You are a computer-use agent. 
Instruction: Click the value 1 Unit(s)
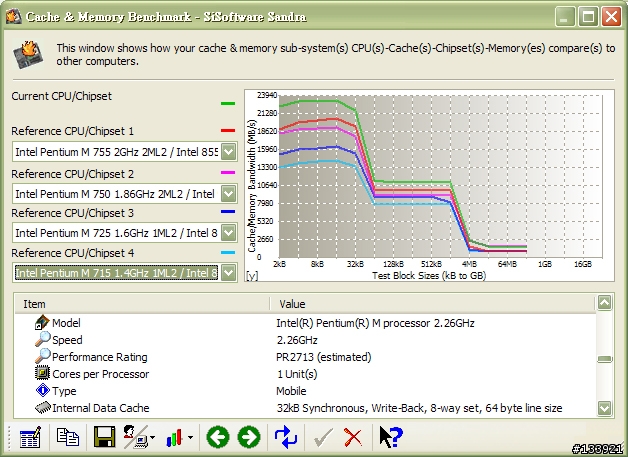click(x=297, y=374)
